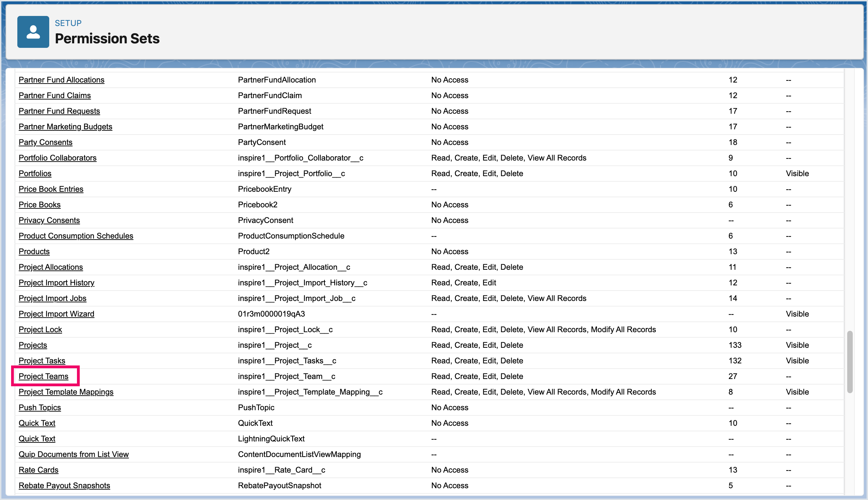868x500 pixels.
Task: Open Product Consumption Schedules link
Action: pos(76,236)
